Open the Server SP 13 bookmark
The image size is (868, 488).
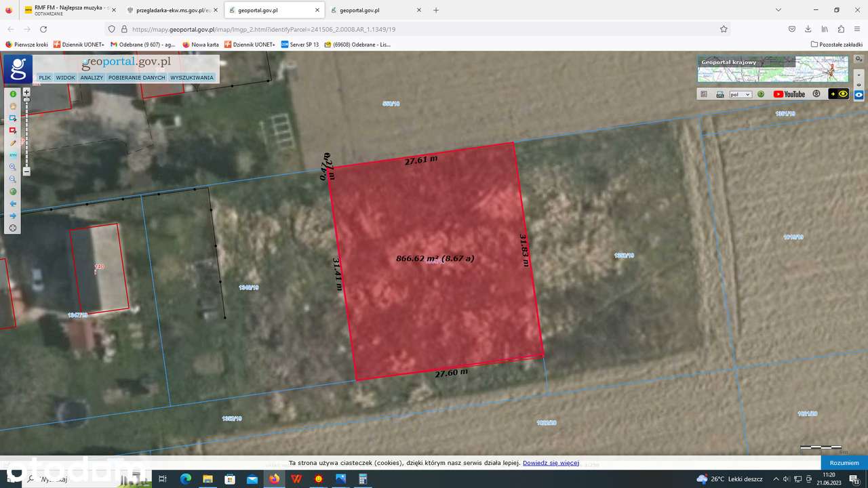tap(300, 44)
